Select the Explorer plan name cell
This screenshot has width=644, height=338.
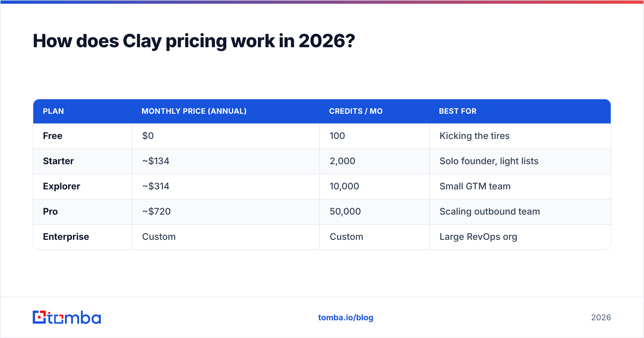(x=83, y=186)
